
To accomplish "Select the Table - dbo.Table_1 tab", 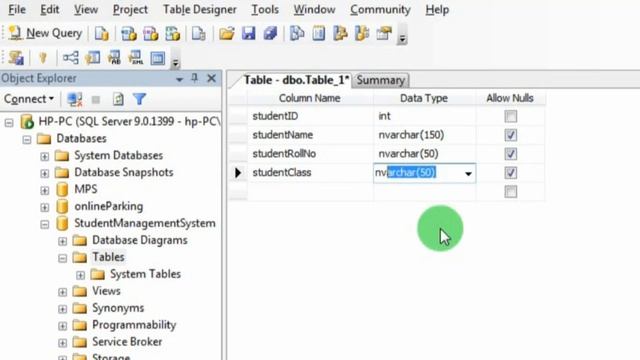I will [x=296, y=80].
